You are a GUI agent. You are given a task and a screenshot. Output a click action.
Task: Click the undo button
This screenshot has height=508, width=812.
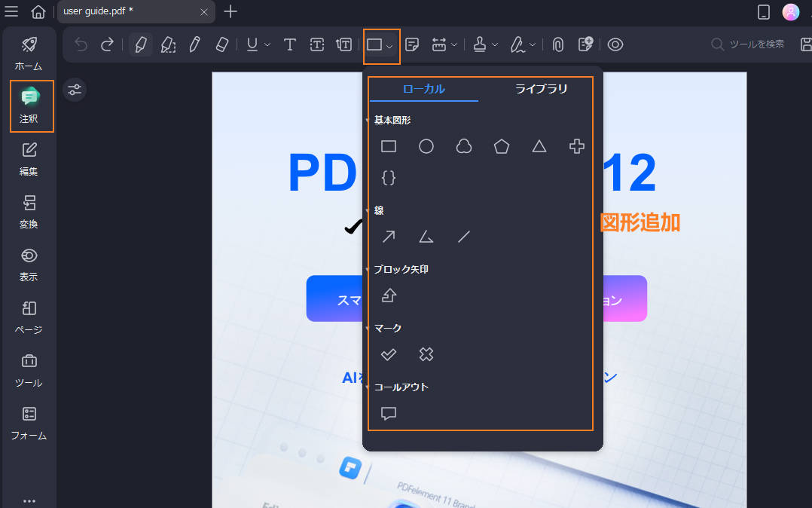point(81,44)
